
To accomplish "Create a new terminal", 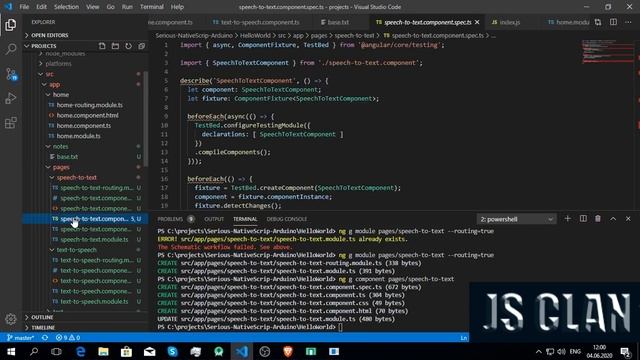I will point(567,219).
